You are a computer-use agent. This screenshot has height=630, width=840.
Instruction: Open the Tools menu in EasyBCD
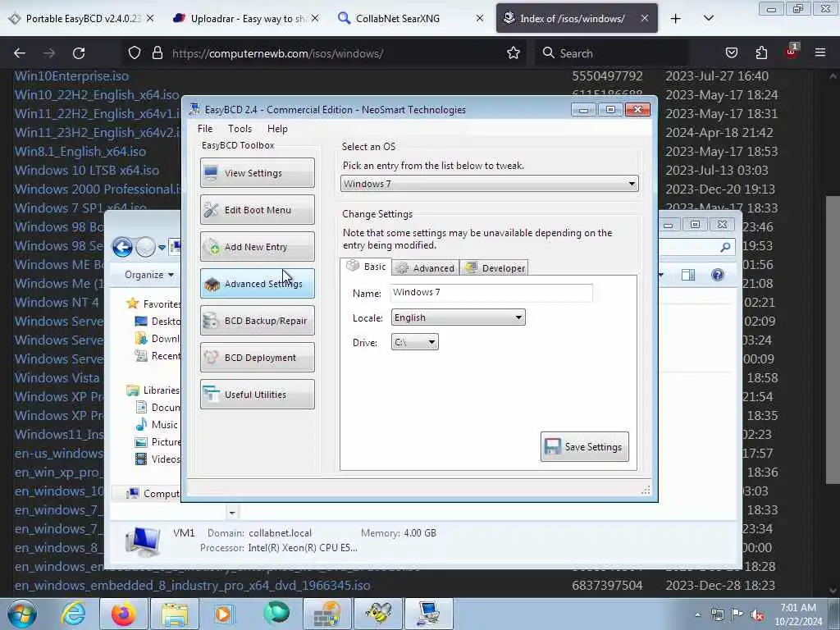pyautogui.click(x=240, y=129)
